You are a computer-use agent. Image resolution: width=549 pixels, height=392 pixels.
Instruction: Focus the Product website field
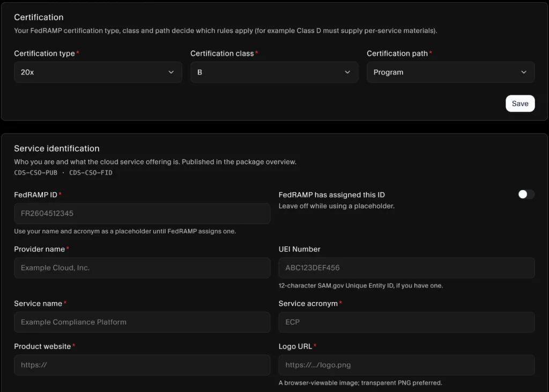(142, 365)
